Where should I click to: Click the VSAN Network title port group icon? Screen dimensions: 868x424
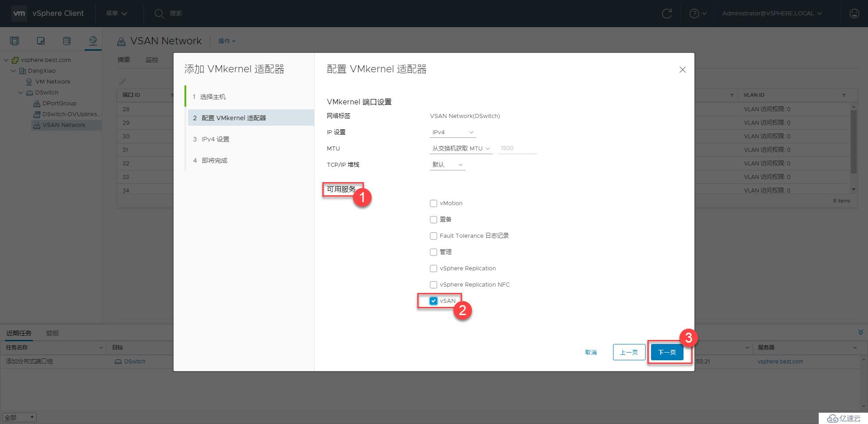(x=121, y=42)
